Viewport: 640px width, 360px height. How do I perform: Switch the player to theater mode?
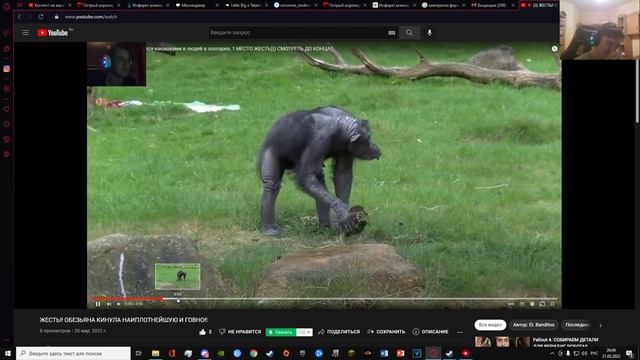(542, 304)
